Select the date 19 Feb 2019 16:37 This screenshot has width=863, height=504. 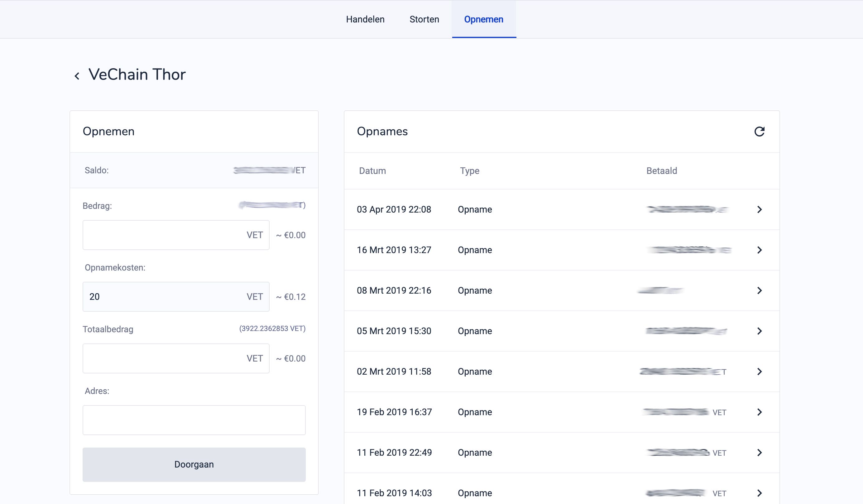click(394, 412)
